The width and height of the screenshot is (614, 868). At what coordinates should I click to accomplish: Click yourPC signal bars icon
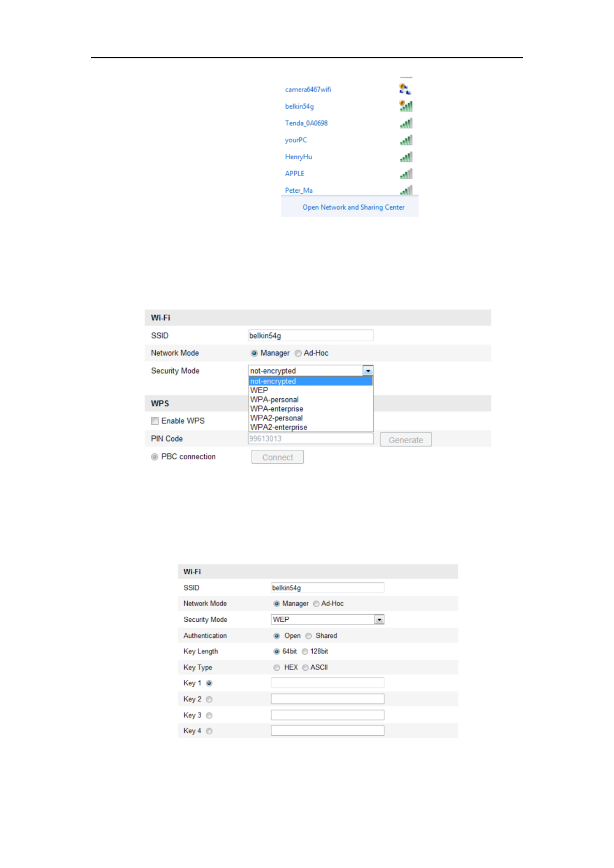pyautogui.click(x=406, y=140)
